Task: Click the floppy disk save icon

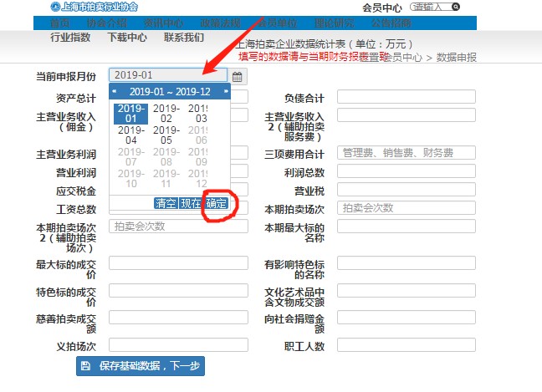Action: [85, 366]
